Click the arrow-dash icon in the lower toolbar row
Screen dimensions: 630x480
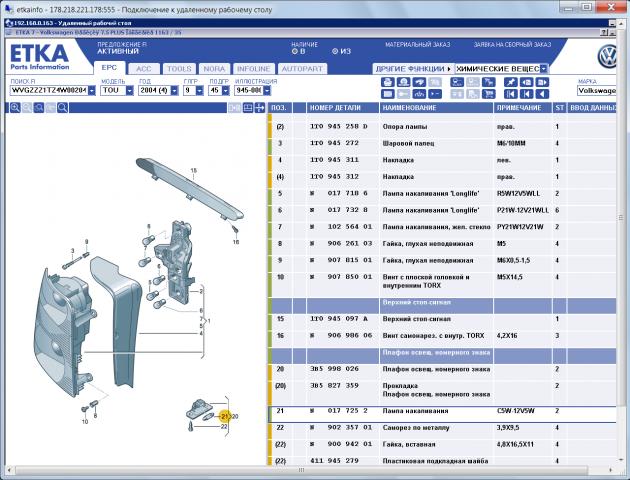pos(435,94)
